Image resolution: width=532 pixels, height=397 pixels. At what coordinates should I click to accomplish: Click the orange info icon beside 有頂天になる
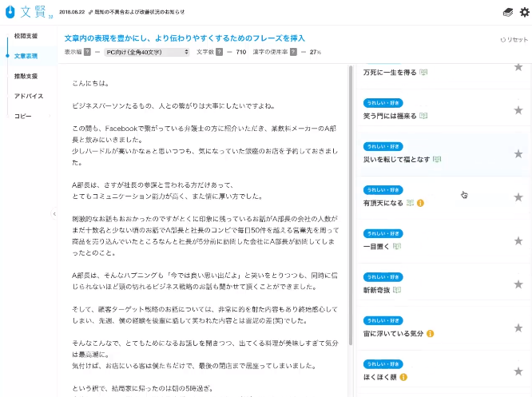click(420, 203)
